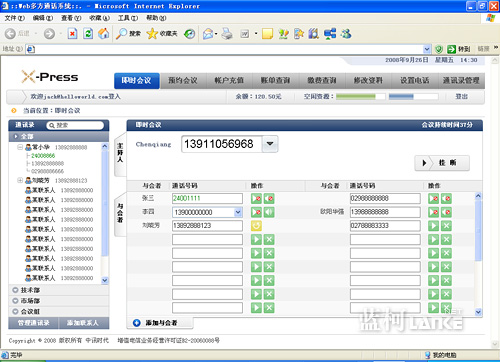Image resolution: width=500 pixels, height=362 pixels.
Task: Click the IE Back arrow button
Action: [x=10, y=33]
